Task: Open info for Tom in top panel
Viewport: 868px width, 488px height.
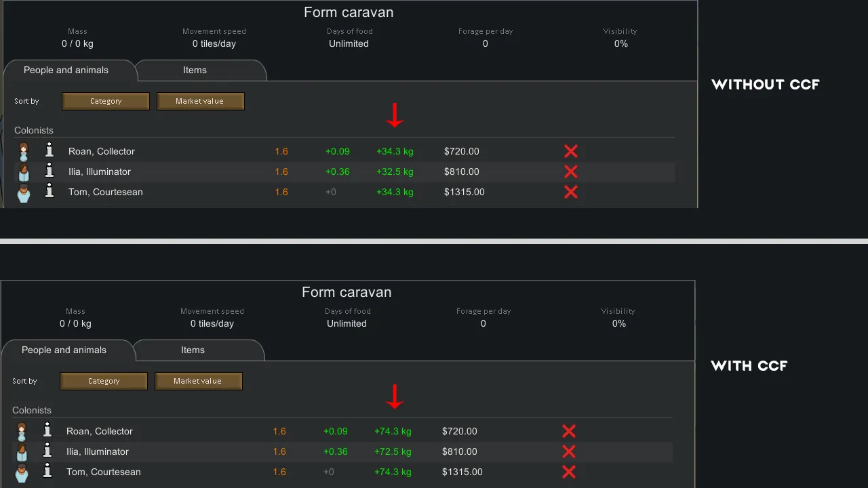Action: (x=49, y=191)
